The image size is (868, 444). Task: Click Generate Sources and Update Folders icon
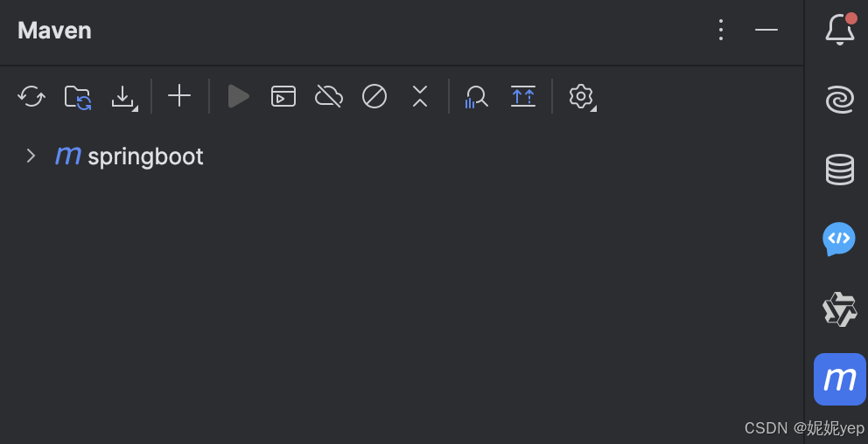[x=78, y=97]
